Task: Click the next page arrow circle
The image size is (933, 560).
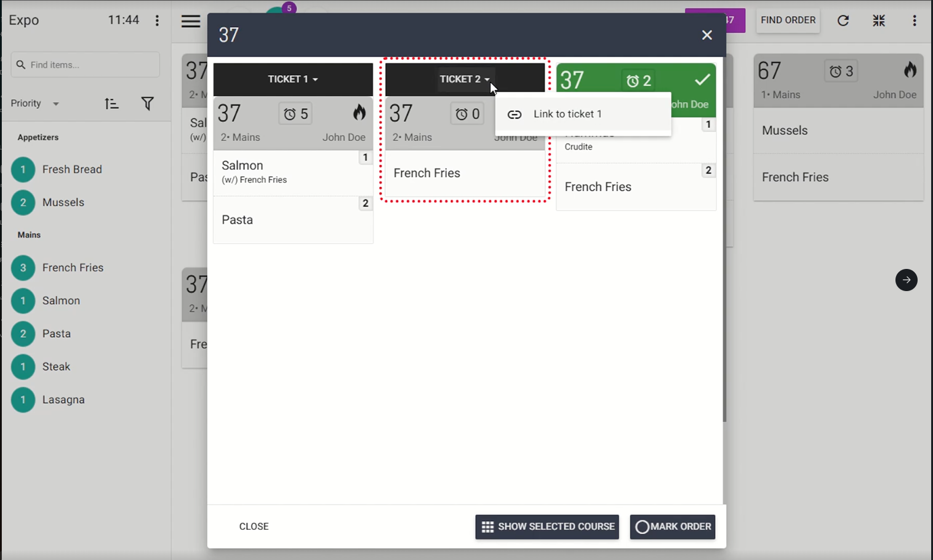Action: 906,280
